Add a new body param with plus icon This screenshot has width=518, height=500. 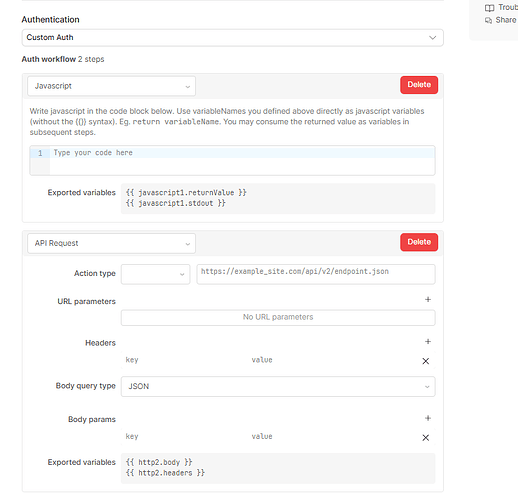(428, 418)
